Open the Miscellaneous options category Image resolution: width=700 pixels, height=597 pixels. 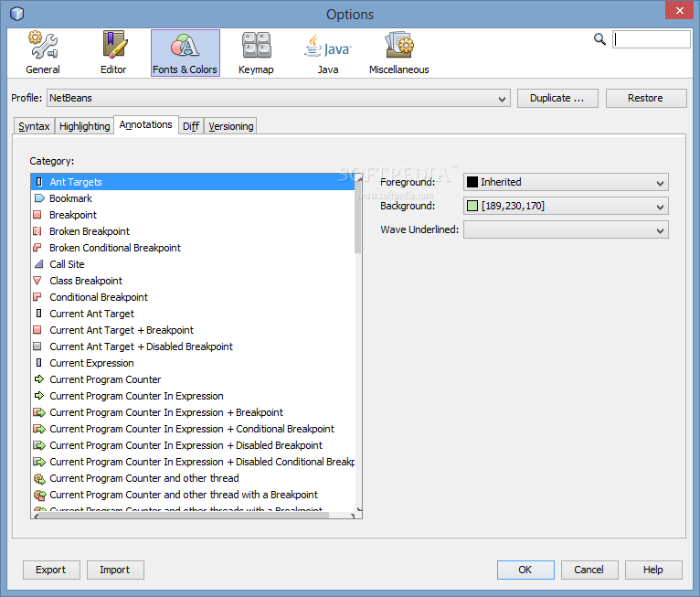tap(399, 53)
